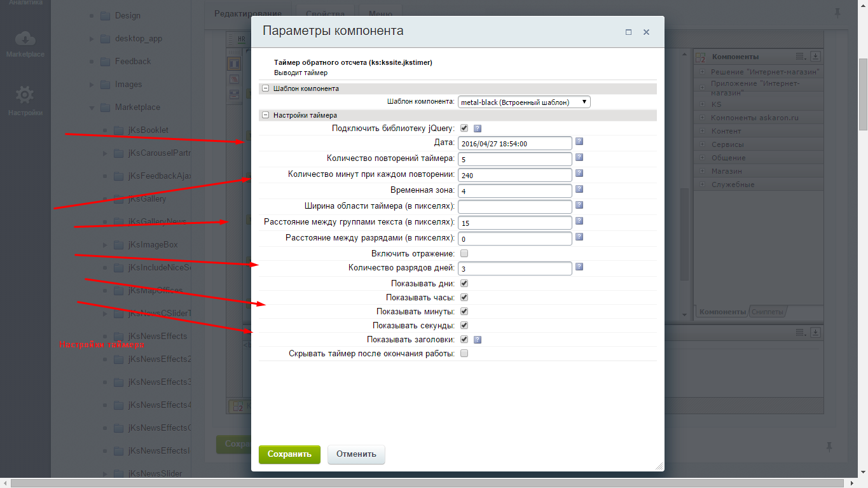Click help icon beside jQuery checkbox
This screenshot has width=868, height=488.
click(x=478, y=128)
